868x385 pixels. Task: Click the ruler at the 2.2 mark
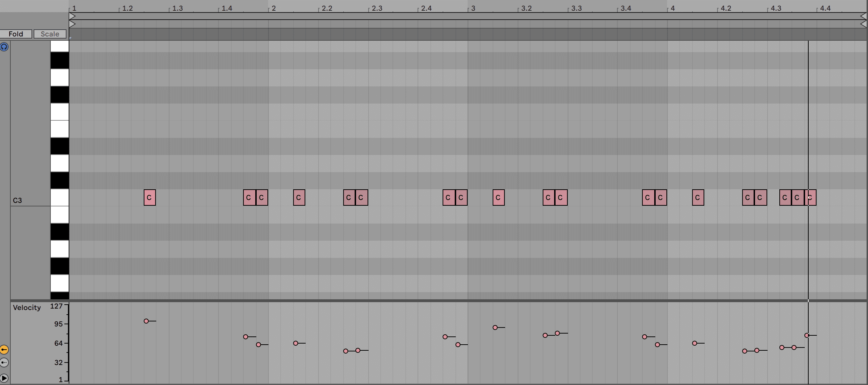pyautogui.click(x=327, y=8)
